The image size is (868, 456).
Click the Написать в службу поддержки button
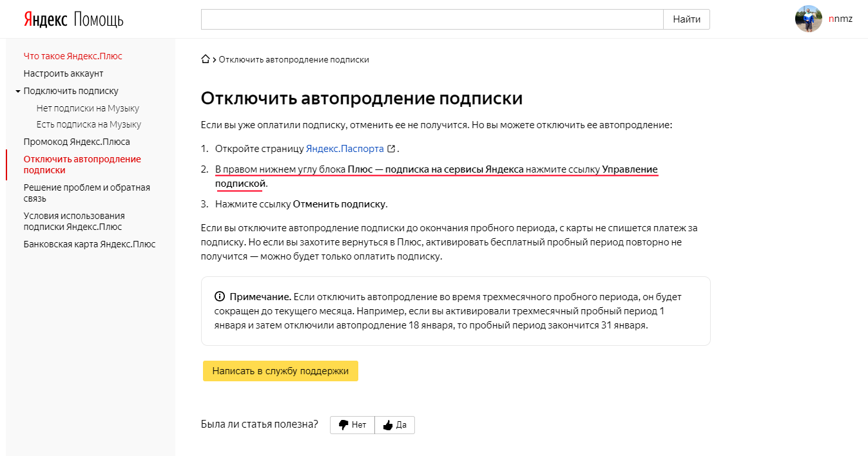click(x=280, y=371)
